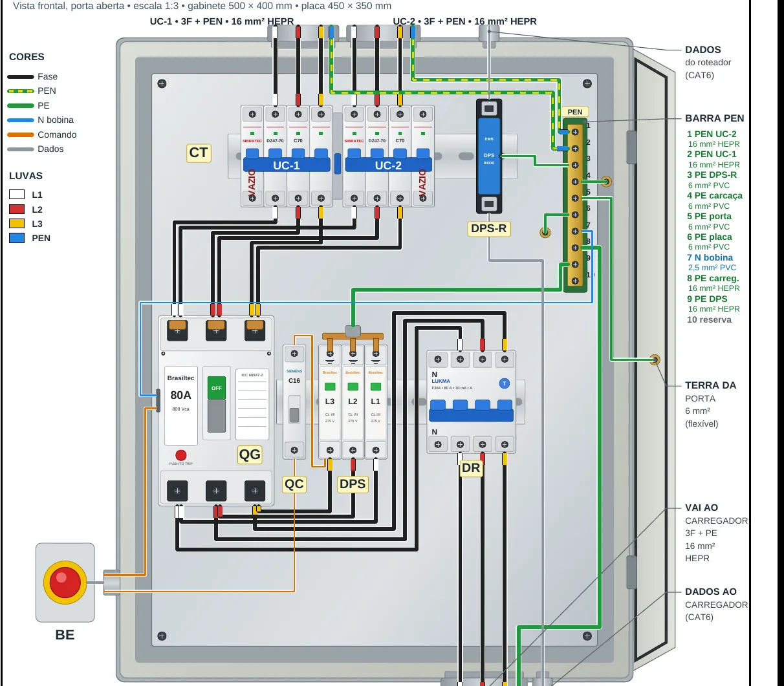Click the CT label tag
The image size is (784, 686).
click(x=199, y=153)
